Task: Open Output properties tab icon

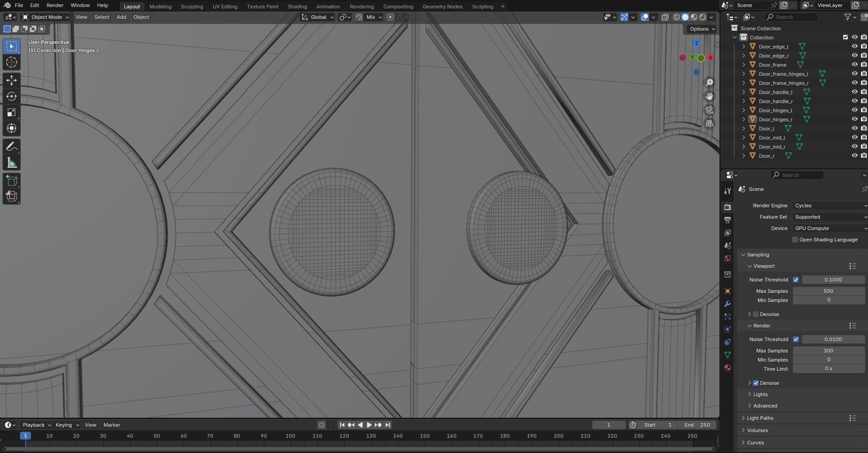Action: tap(727, 220)
